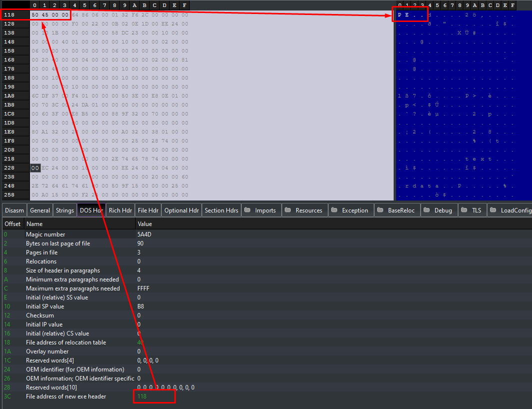The height and width of the screenshot is (409, 532).
Task: Select the OEM identifier row
Action: (x=267, y=369)
